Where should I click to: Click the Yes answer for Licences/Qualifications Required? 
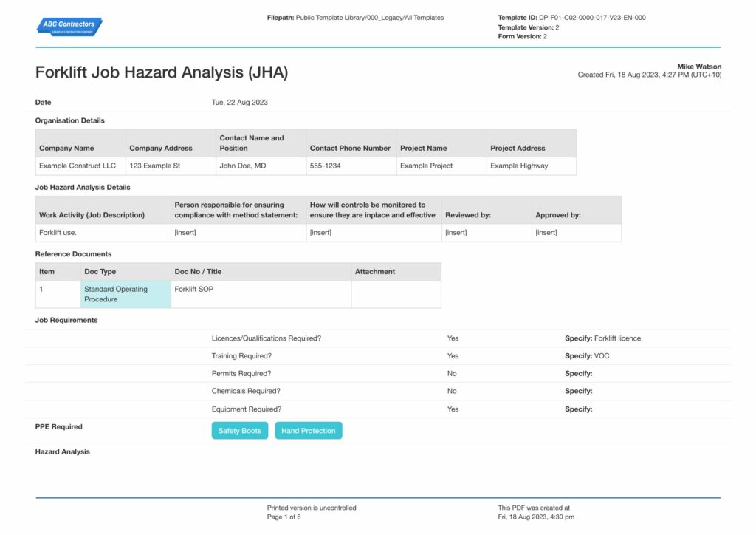click(453, 338)
